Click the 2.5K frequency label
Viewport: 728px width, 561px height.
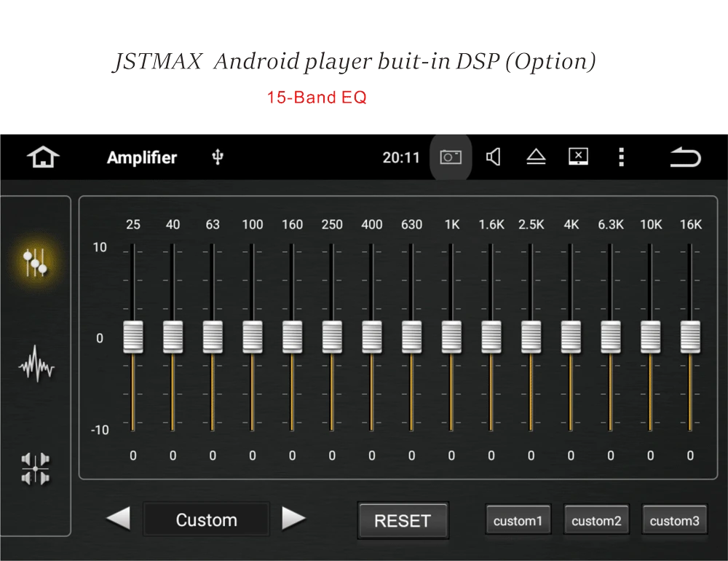pos(531,224)
